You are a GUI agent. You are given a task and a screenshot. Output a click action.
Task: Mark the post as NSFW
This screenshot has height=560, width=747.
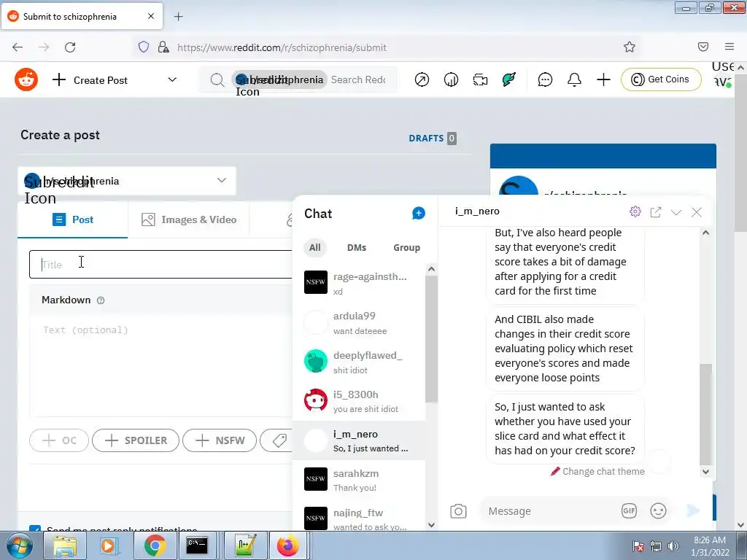220,440
